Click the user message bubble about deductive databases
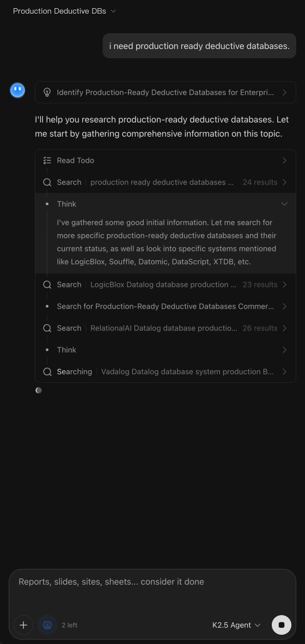Screen dimensions: 305x644 tap(199, 46)
